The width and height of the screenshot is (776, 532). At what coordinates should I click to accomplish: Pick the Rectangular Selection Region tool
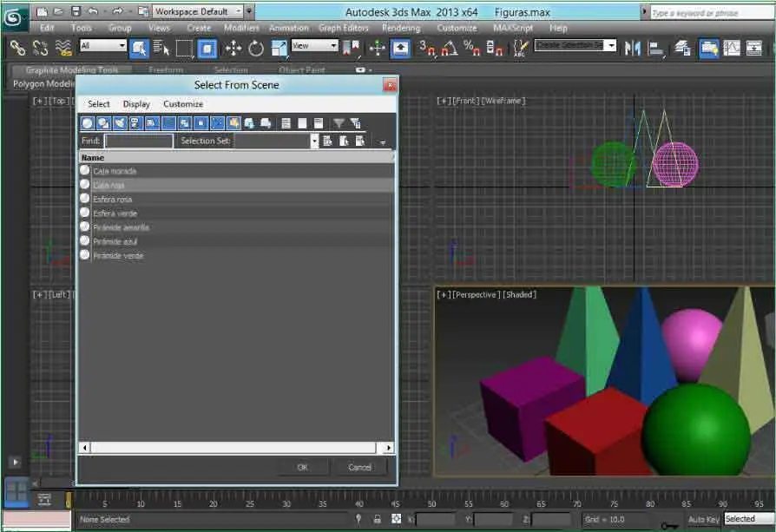coord(184,49)
